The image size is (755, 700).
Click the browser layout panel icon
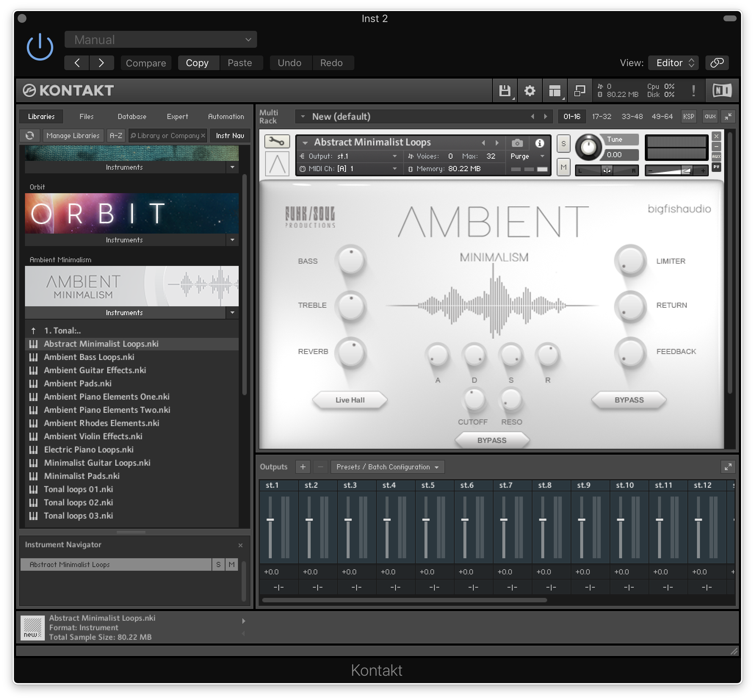pyautogui.click(x=554, y=91)
